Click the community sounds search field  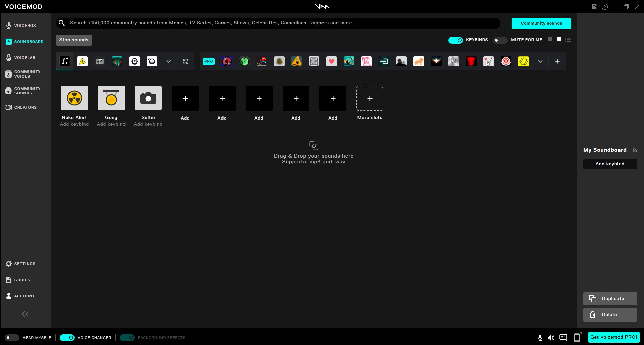point(278,23)
